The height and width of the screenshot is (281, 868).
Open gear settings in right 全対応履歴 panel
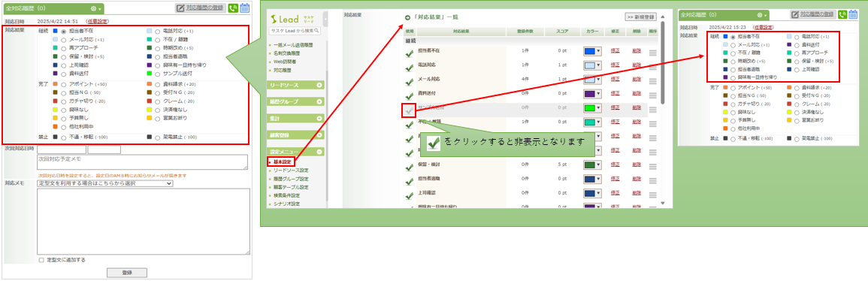(x=761, y=15)
